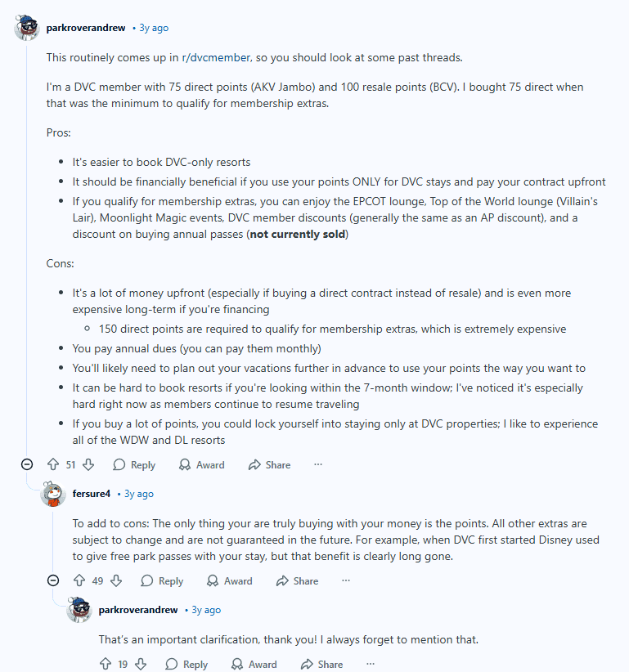Image resolution: width=629 pixels, height=672 pixels.
Task: Click fersure4's avatar image
Action: [x=53, y=494]
